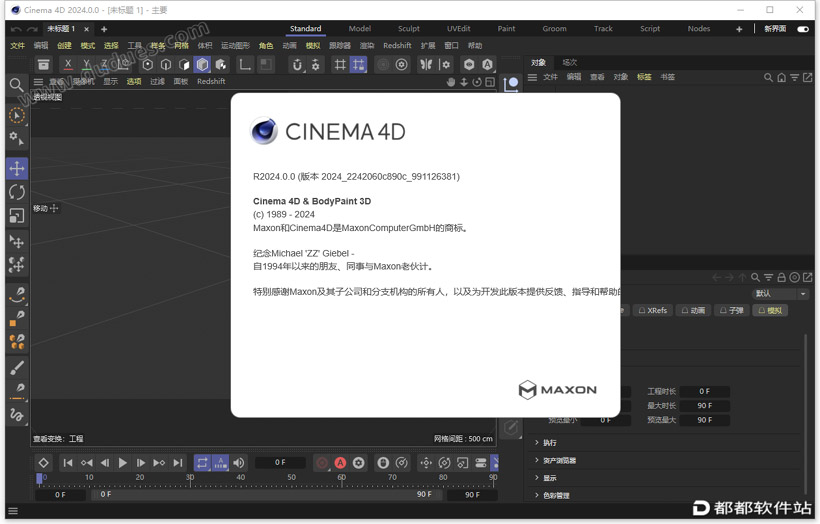820x524 pixels.
Task: Switch to 场次 tab in Object Manager
Action: (x=570, y=63)
